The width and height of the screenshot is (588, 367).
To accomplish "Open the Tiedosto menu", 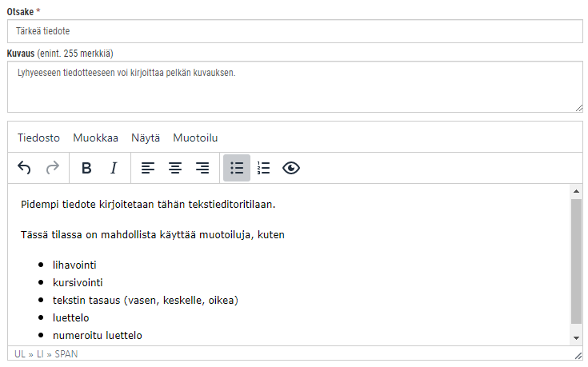I will (x=38, y=138).
